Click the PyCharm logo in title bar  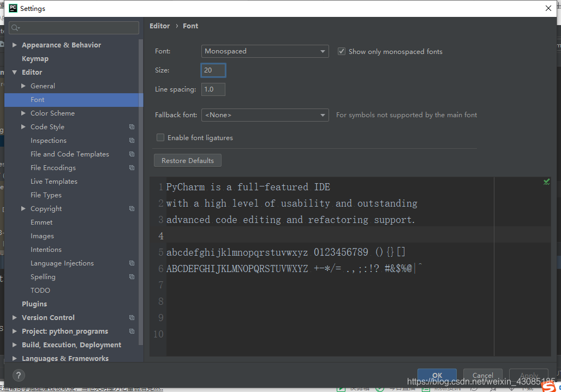13,8
